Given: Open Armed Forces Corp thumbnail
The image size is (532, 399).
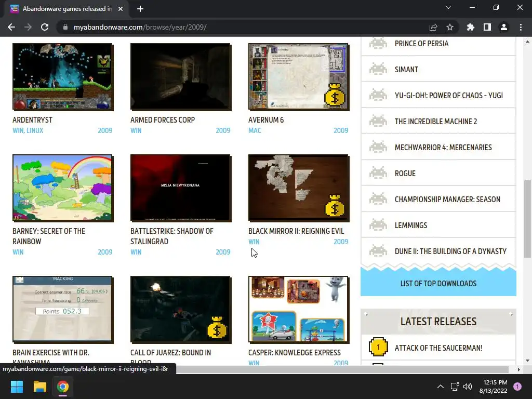Looking at the screenshot, I should coord(181,77).
